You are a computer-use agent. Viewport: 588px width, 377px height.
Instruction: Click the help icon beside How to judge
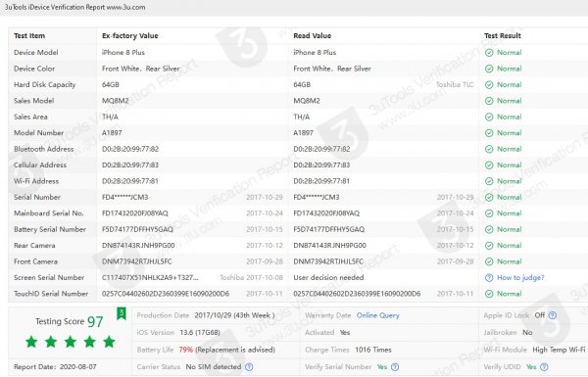point(489,278)
